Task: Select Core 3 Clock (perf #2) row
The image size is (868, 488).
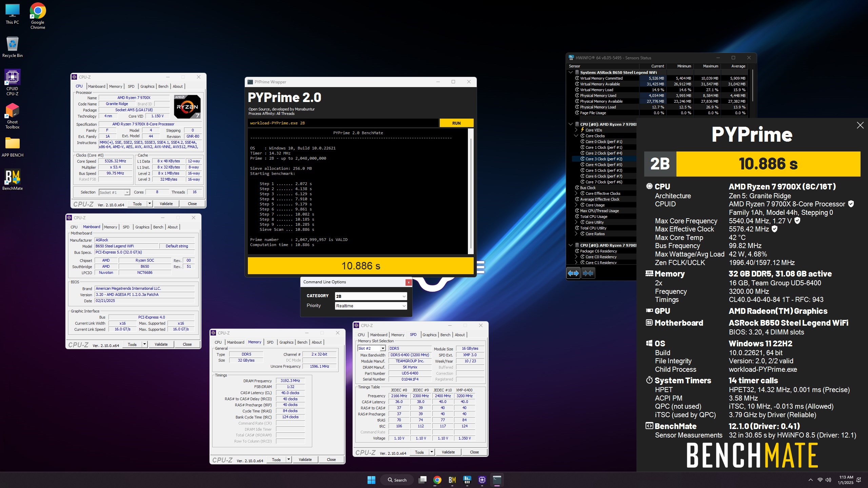Action: tap(604, 159)
